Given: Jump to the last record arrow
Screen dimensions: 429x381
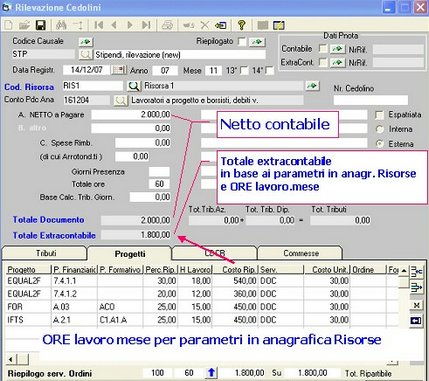Looking at the screenshot, I should pos(146,25).
